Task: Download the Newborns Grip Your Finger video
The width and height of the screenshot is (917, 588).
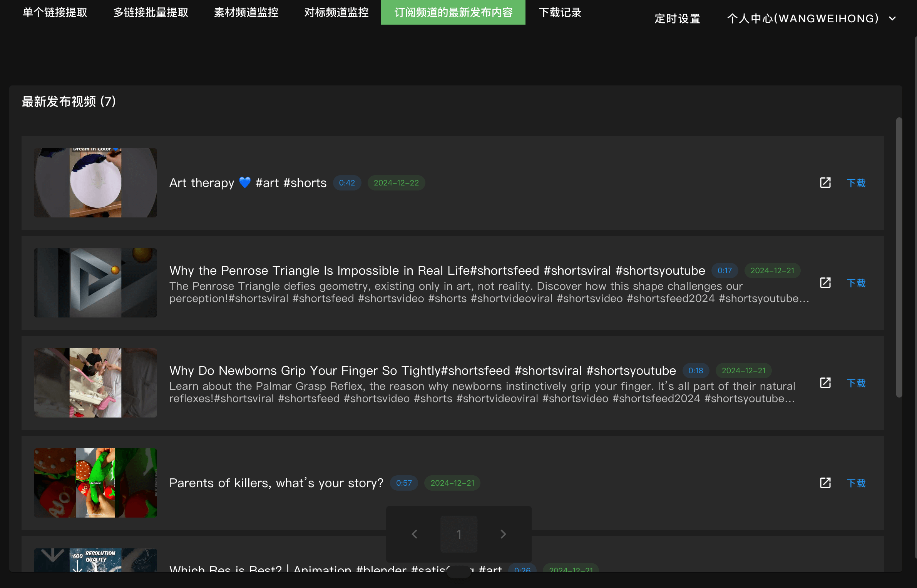Action: point(856,383)
